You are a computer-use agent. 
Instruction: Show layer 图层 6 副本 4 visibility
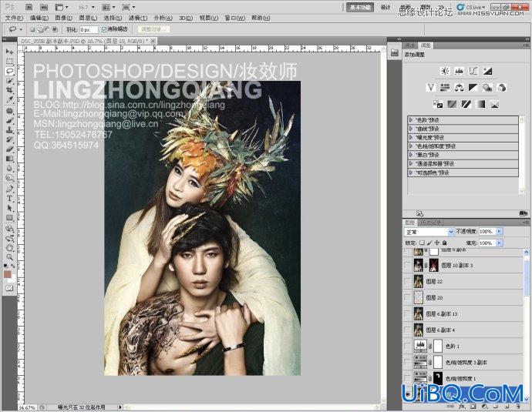[x=407, y=330]
